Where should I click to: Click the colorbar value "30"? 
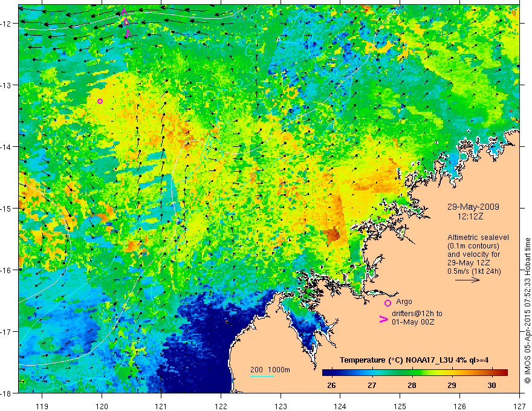coord(491,385)
